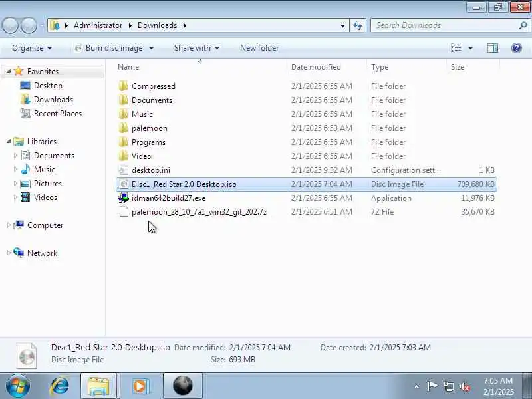Expand the Music library node

(15, 170)
